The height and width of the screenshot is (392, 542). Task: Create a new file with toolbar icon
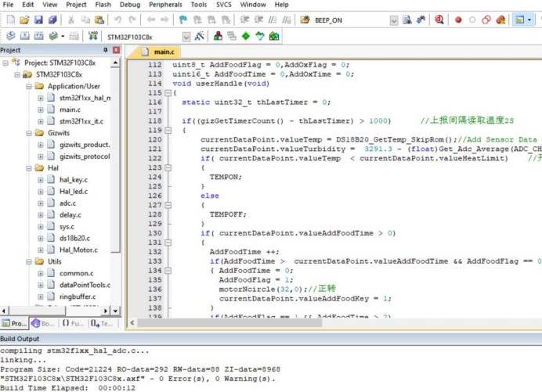(11, 20)
